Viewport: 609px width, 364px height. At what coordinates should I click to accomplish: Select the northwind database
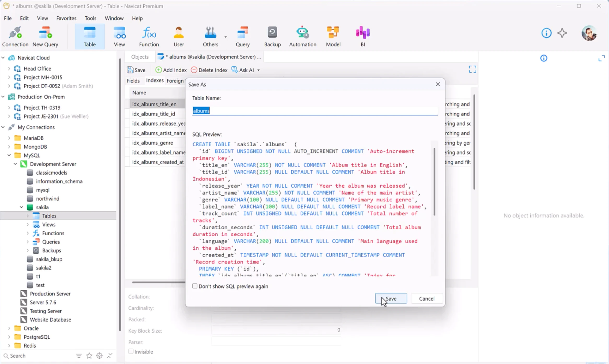[48, 198]
